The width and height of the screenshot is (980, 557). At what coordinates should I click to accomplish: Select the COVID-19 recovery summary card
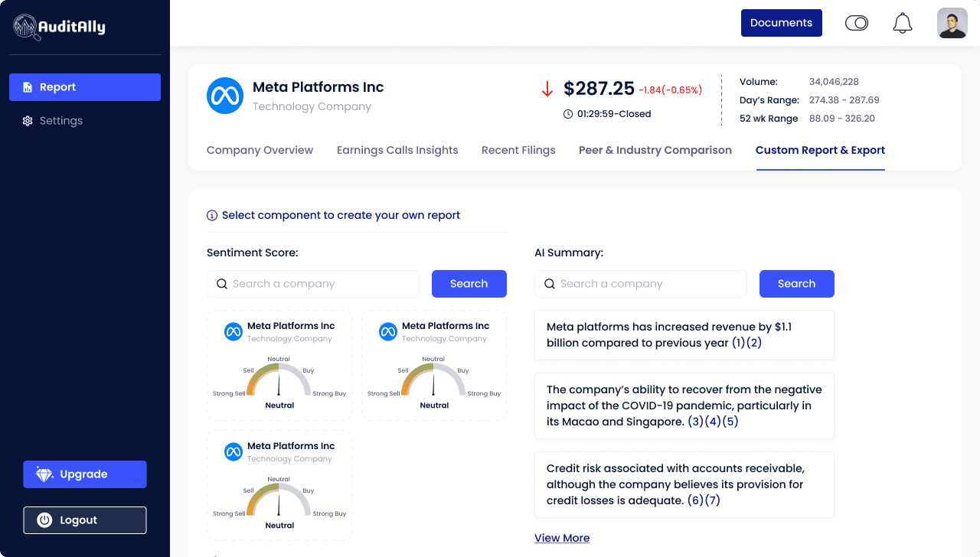(684, 406)
